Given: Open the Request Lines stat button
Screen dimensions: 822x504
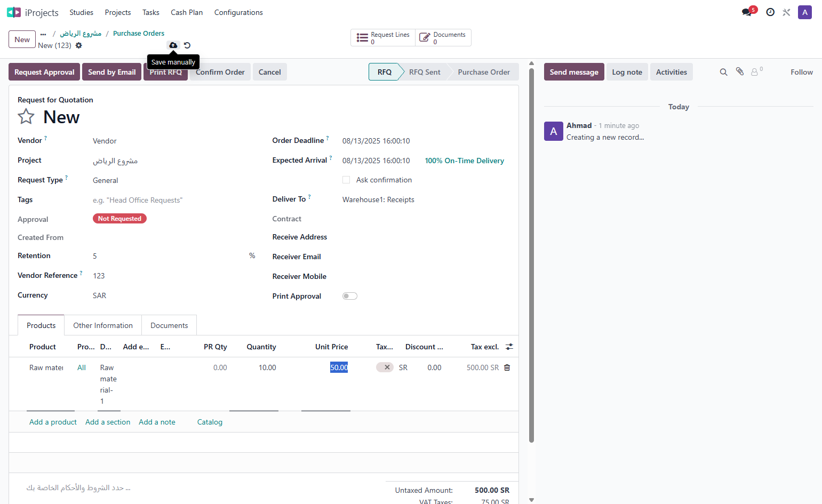Looking at the screenshot, I should click(x=383, y=38).
